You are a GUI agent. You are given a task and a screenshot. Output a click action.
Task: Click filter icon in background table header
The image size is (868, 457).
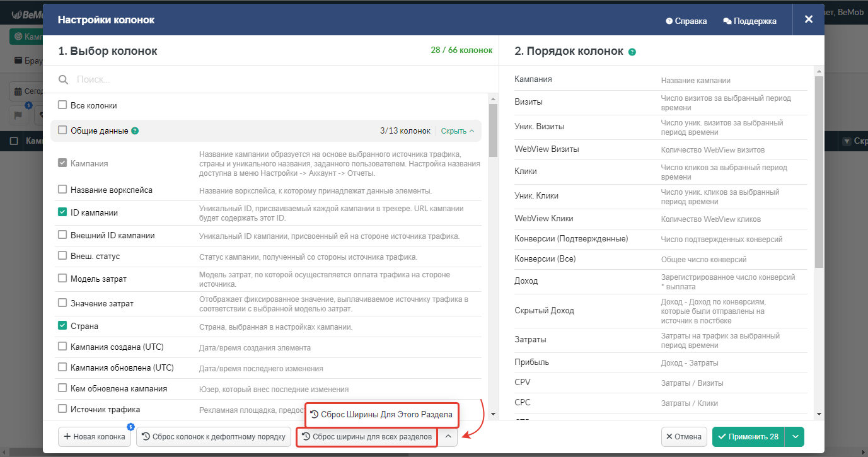(847, 141)
